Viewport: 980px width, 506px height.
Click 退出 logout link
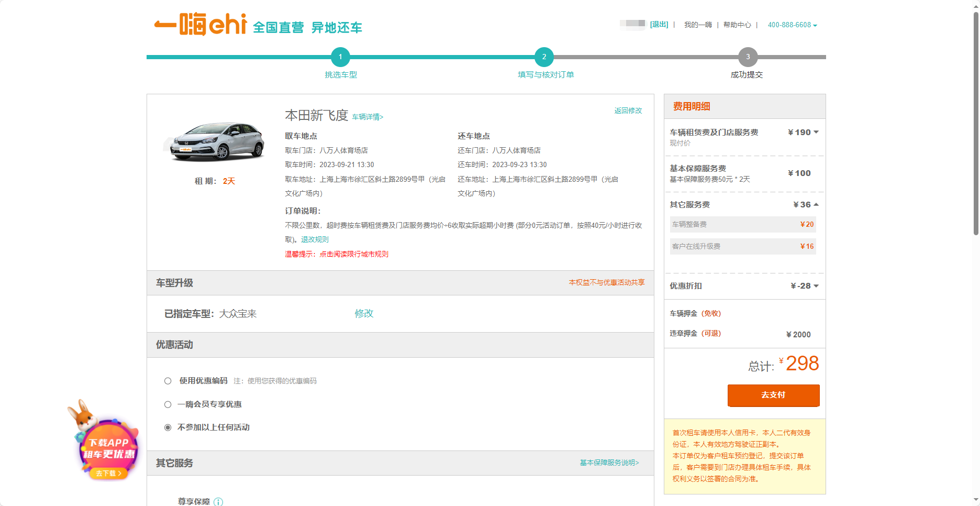tap(659, 25)
